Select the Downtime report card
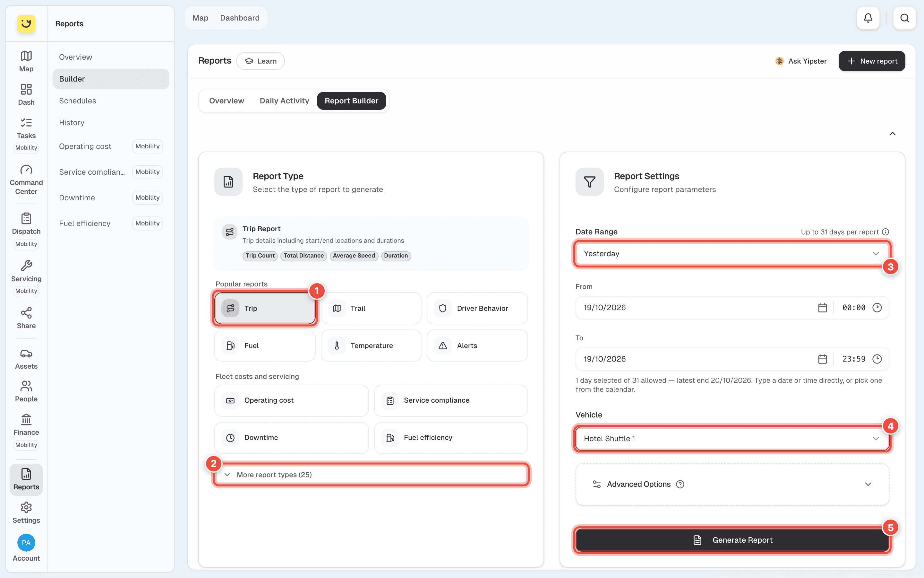Viewport: 924px width, 578px height. (291, 438)
